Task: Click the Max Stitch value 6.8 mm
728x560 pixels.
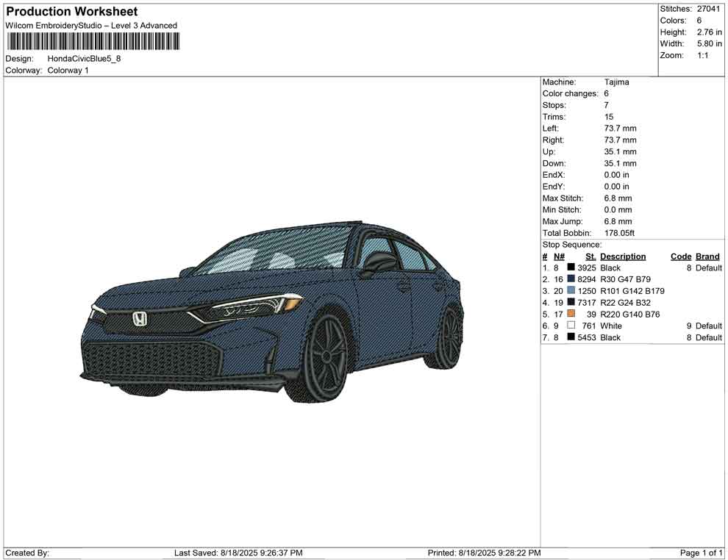Action: click(618, 198)
